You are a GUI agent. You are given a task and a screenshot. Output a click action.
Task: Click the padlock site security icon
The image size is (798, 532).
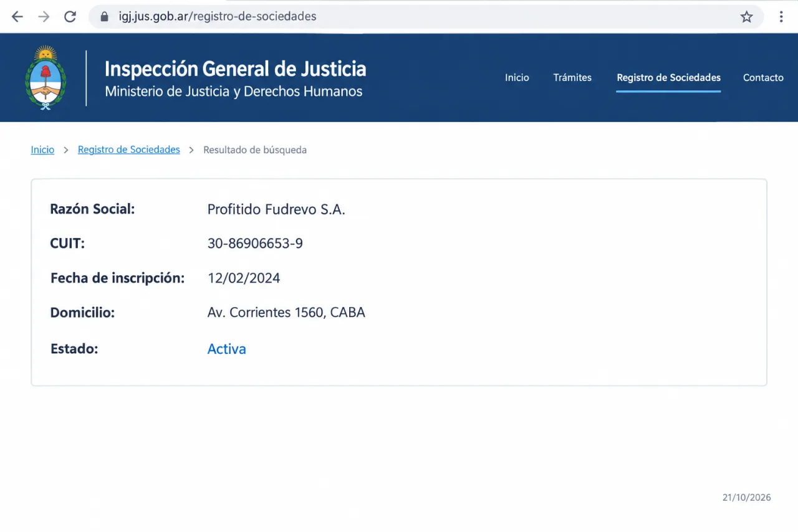(104, 17)
